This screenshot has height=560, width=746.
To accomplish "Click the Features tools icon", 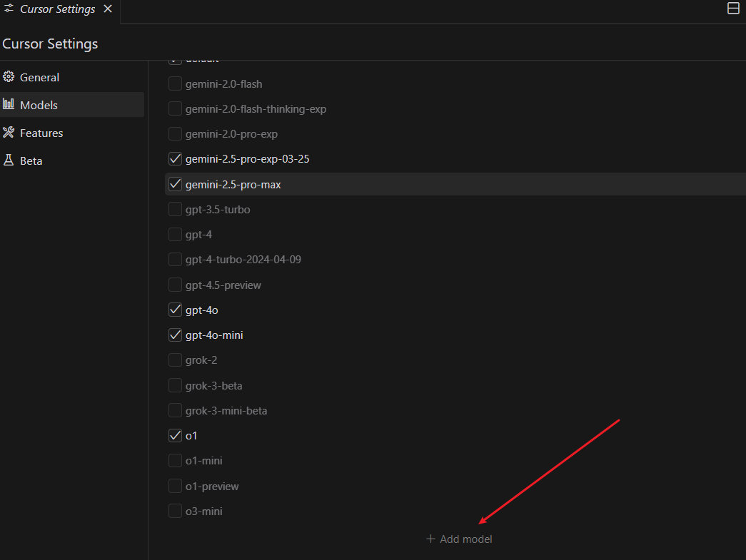I will (9, 132).
